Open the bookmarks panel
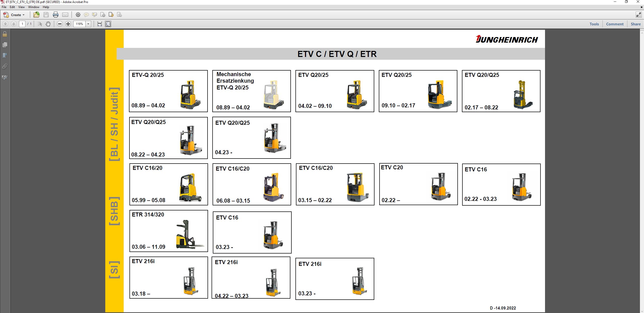This screenshot has width=644, height=313. [5, 56]
